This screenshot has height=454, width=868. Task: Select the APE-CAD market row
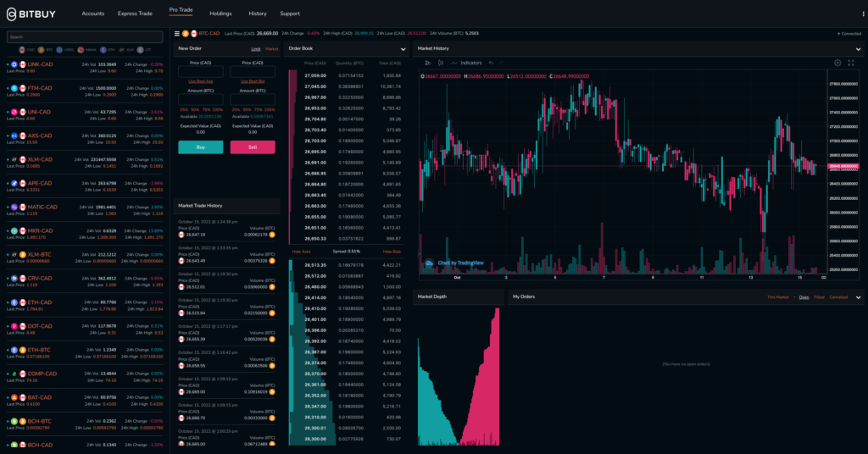tap(85, 186)
